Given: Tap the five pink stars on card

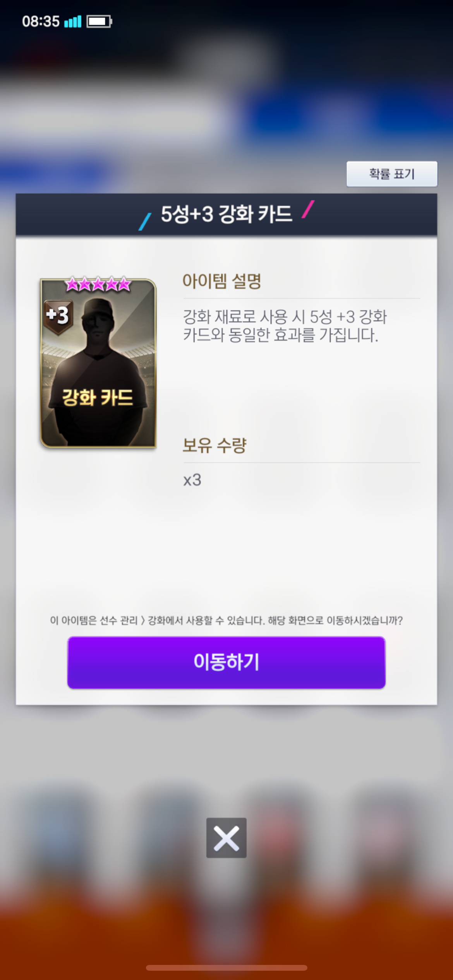Looking at the screenshot, I should [98, 284].
